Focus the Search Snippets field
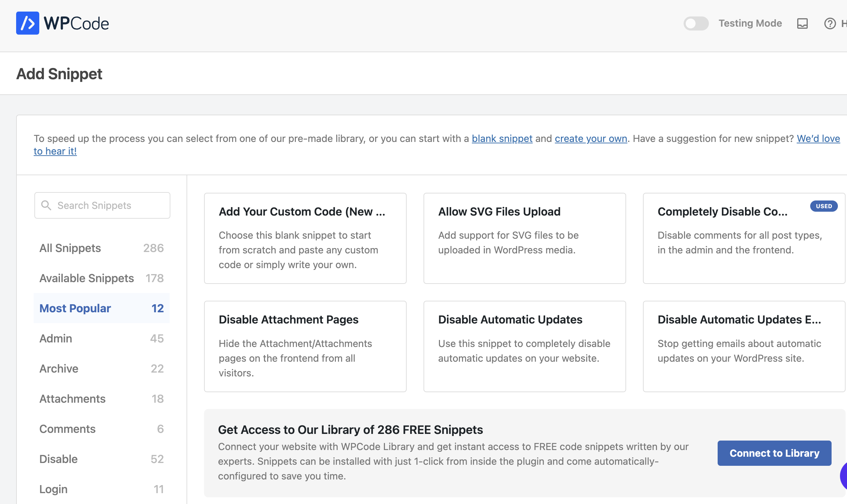This screenshot has height=504, width=847. point(102,205)
